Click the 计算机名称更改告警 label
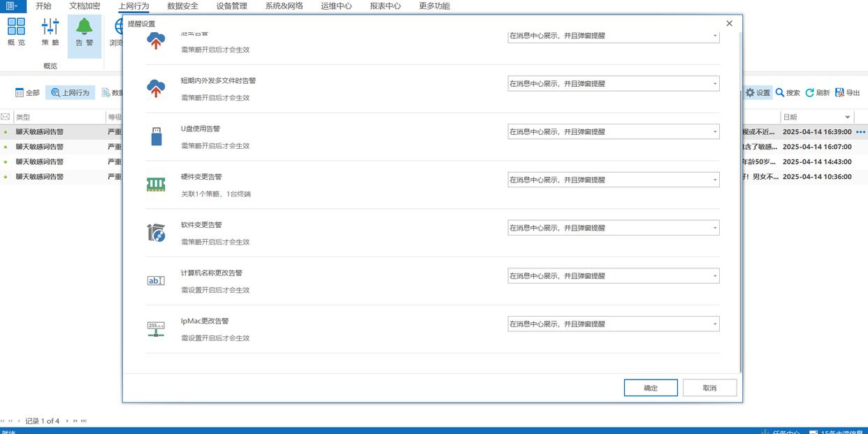 click(212, 273)
